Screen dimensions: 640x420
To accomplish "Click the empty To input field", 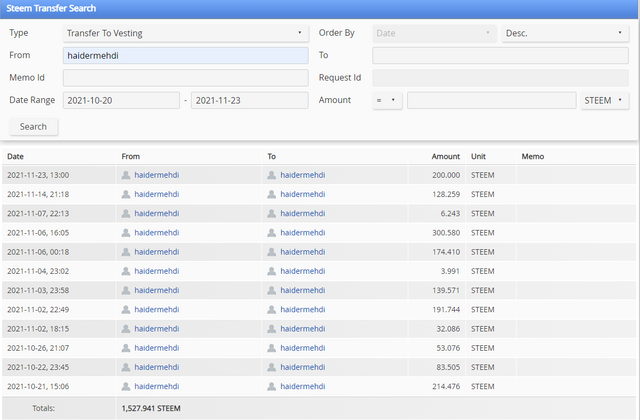I will [500, 56].
